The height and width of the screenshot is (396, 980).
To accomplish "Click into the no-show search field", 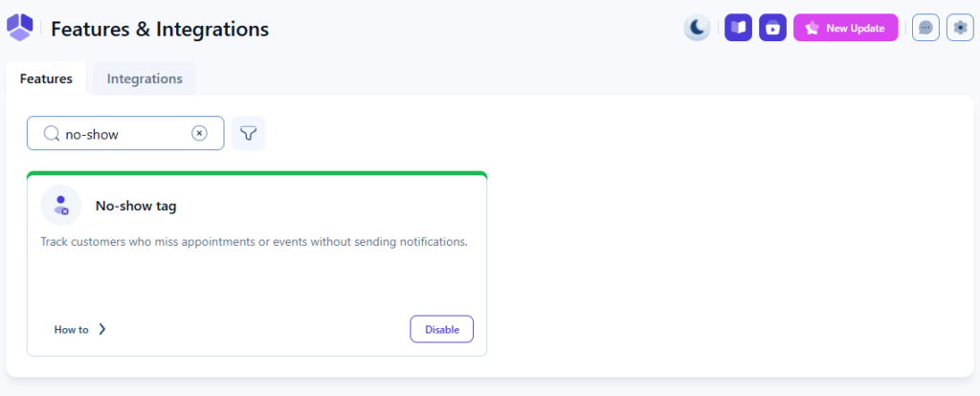I will [x=124, y=134].
